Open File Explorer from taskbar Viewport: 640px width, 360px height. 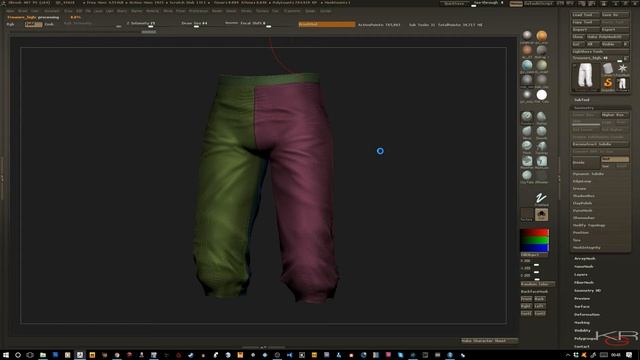(42, 355)
